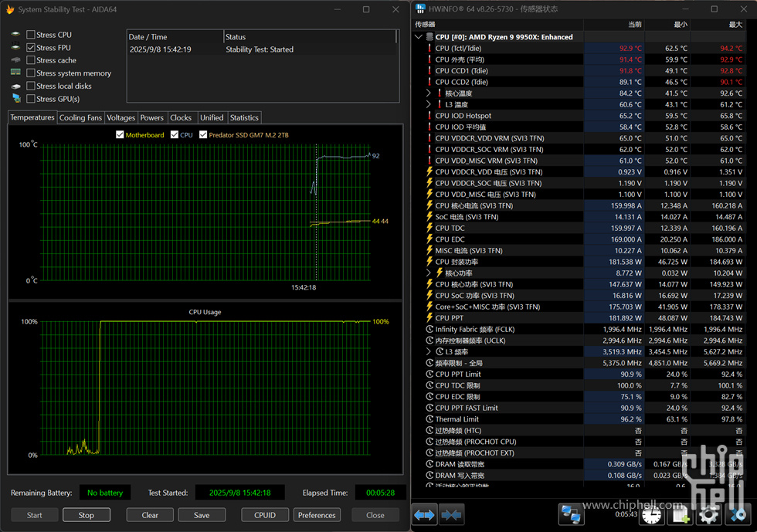Image resolution: width=757 pixels, height=532 pixels.
Task: Click the Clear button in AIDA64
Action: [150, 515]
